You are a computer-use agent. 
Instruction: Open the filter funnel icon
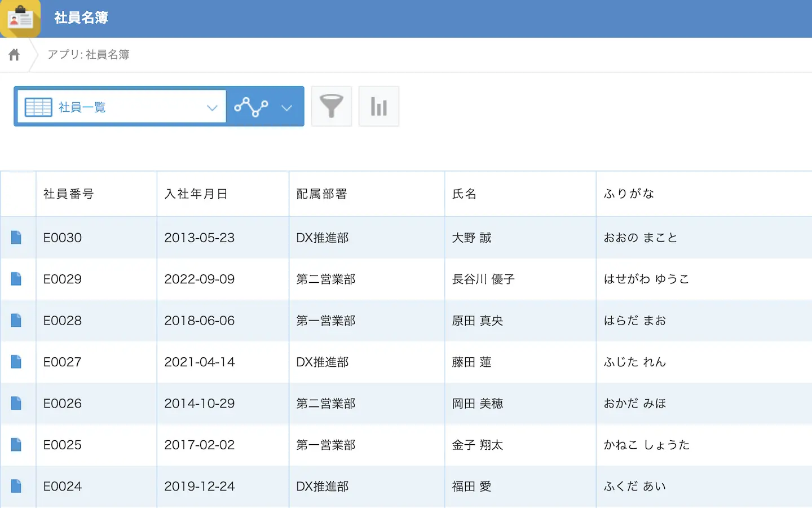click(332, 106)
